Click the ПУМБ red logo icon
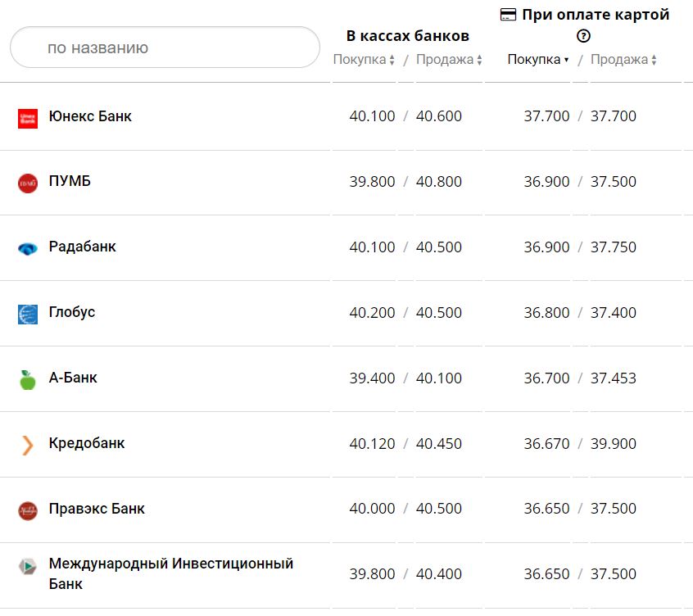 tap(28, 183)
